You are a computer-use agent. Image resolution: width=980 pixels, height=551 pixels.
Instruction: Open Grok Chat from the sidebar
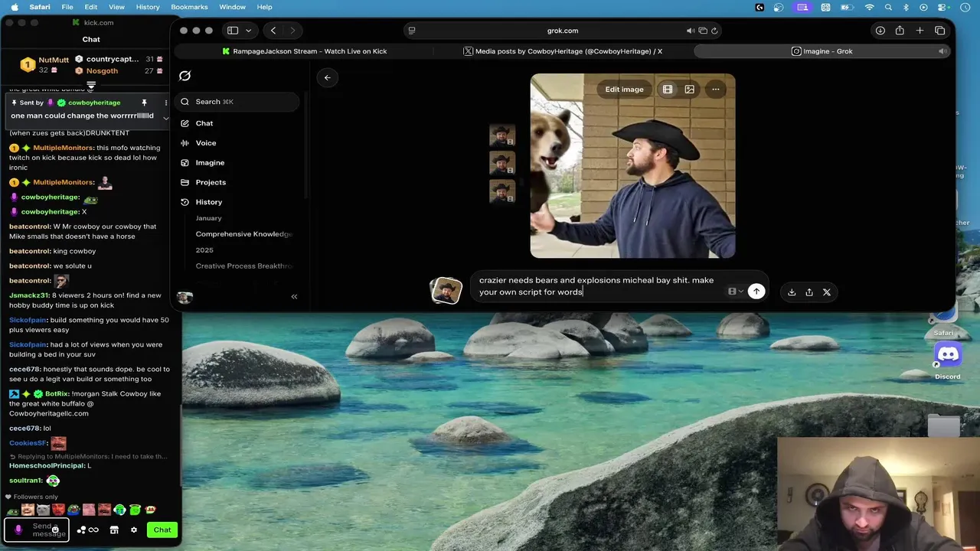(204, 123)
